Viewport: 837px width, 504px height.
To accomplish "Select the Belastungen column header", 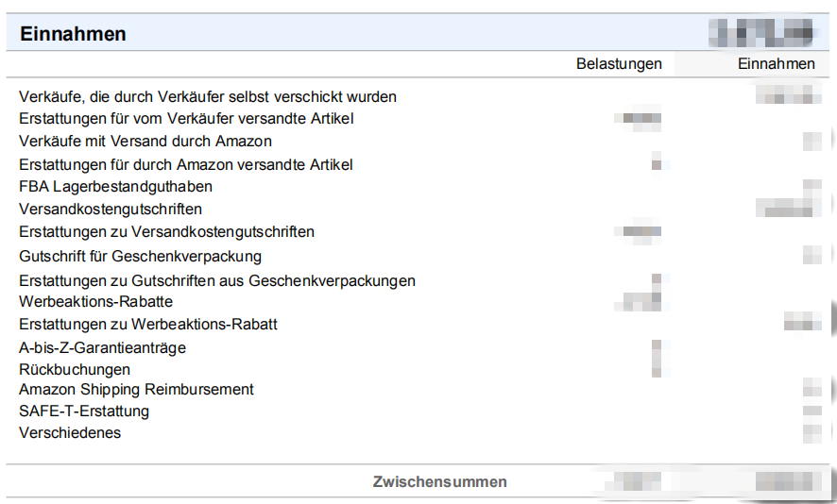I will (x=619, y=64).
